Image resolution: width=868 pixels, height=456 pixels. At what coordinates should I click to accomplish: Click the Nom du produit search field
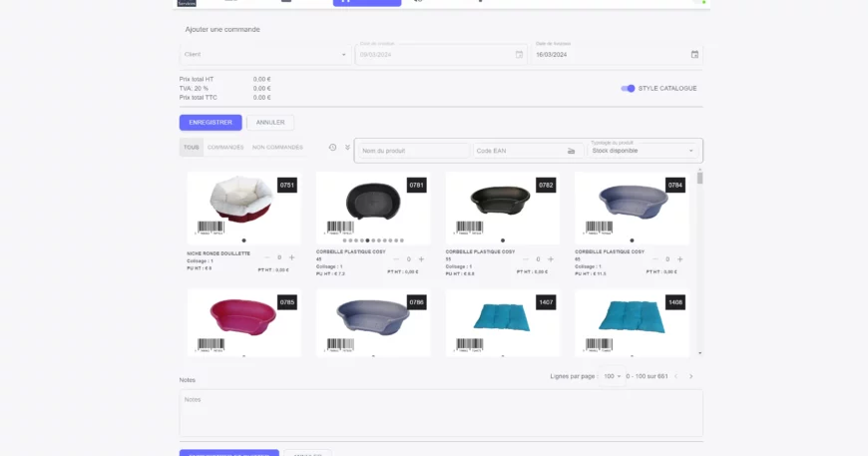413,151
